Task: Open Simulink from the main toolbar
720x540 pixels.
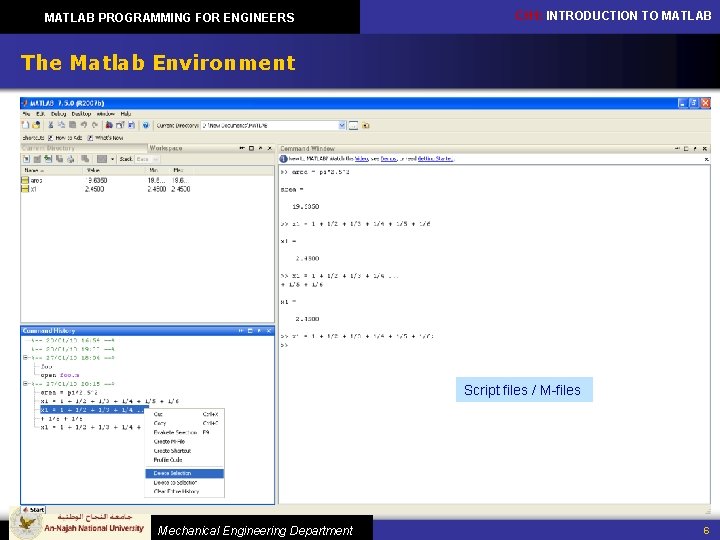Action: click(109, 125)
